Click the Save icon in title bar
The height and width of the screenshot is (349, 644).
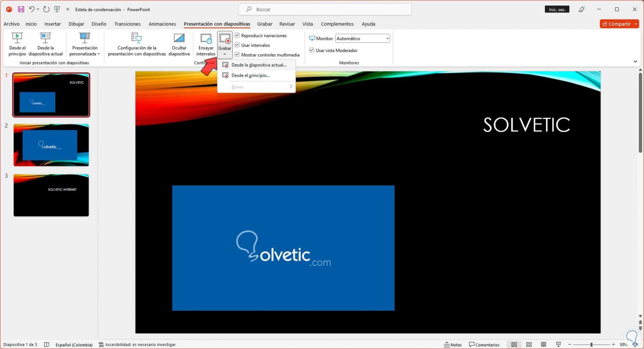pyautogui.click(x=21, y=9)
